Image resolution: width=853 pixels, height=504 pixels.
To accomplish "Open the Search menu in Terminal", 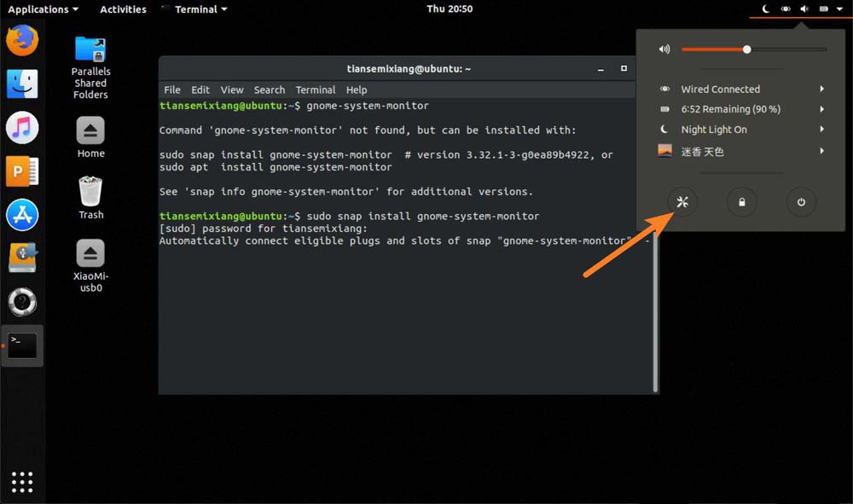I will click(270, 90).
